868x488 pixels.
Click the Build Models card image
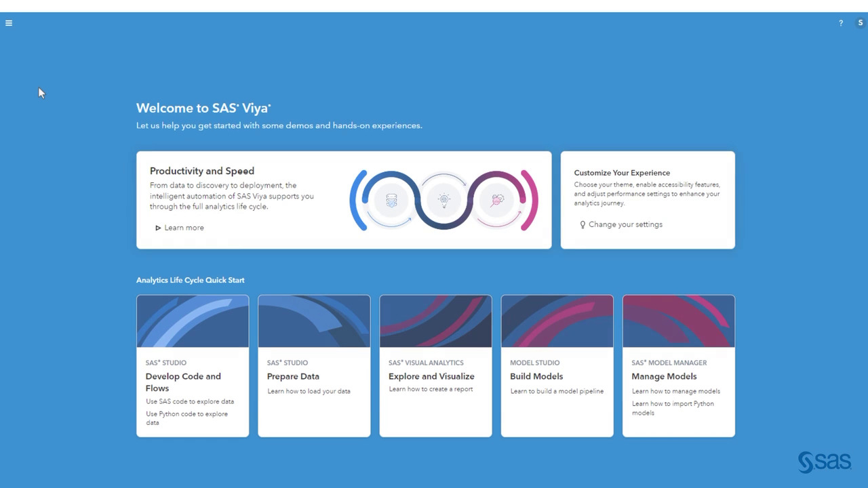(557, 321)
